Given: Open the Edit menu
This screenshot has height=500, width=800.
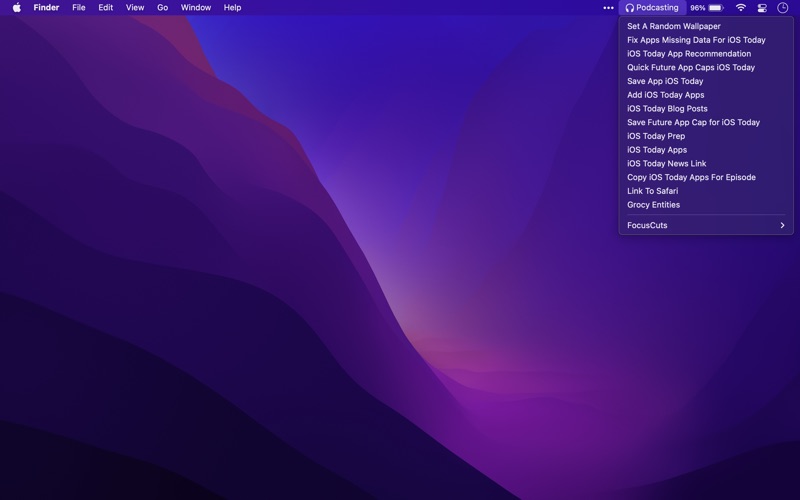Looking at the screenshot, I should 106,8.
